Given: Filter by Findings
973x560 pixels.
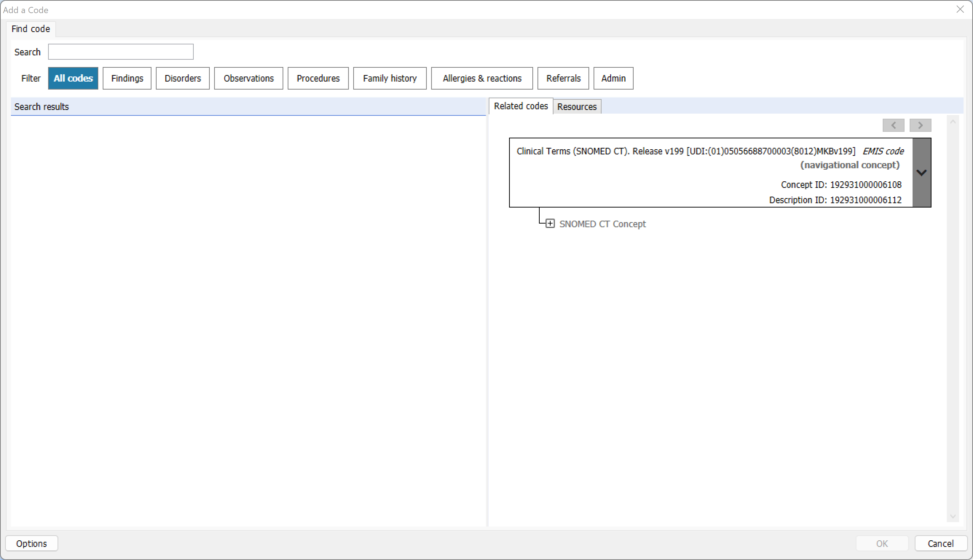Looking at the screenshot, I should tap(127, 78).
